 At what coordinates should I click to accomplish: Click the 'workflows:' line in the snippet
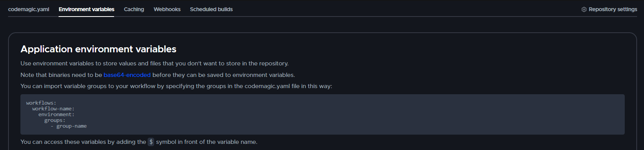pyautogui.click(x=41, y=103)
